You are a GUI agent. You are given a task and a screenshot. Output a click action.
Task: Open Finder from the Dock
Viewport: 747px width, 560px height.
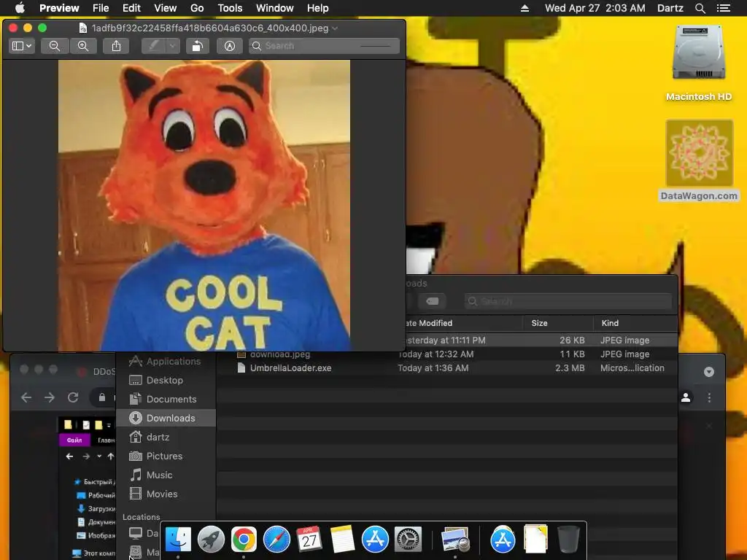point(178,540)
